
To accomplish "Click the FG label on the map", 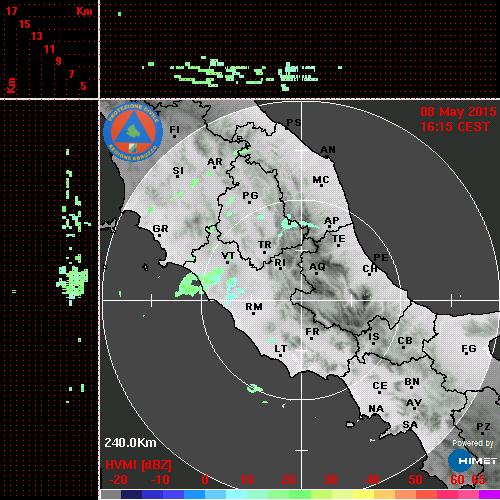I will [x=469, y=349].
